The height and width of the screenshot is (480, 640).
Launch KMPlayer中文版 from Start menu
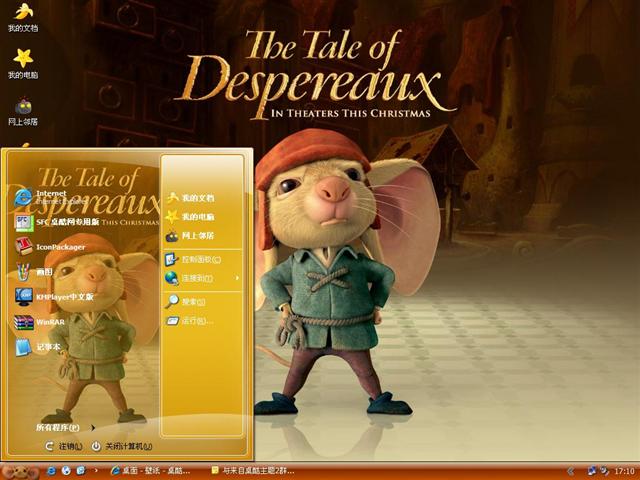[x=54, y=297]
